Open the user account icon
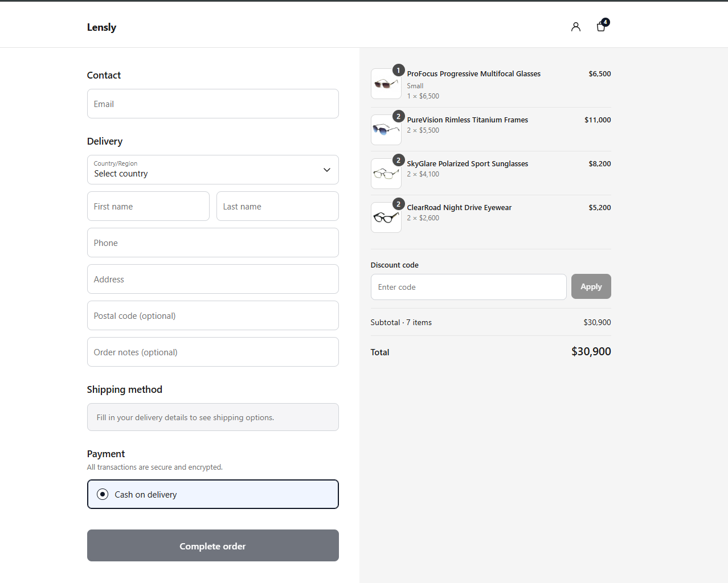 coord(576,27)
